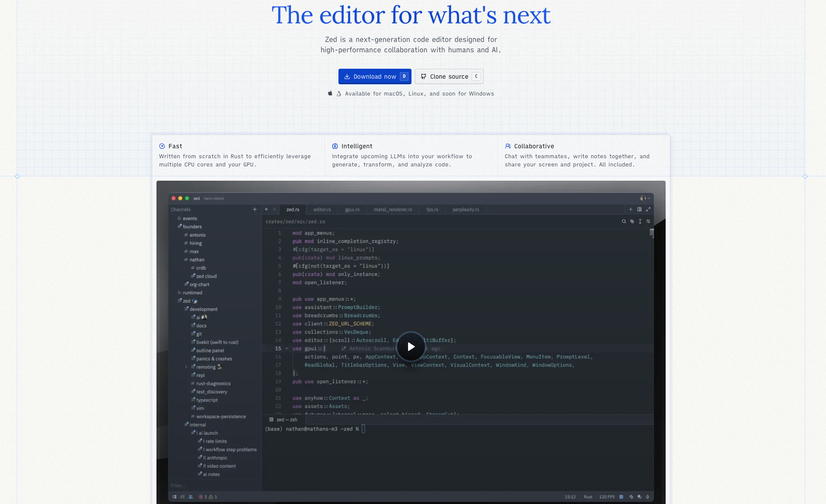Click the Collaborative feature people icon
Image resolution: width=826 pixels, height=504 pixels.
point(508,146)
